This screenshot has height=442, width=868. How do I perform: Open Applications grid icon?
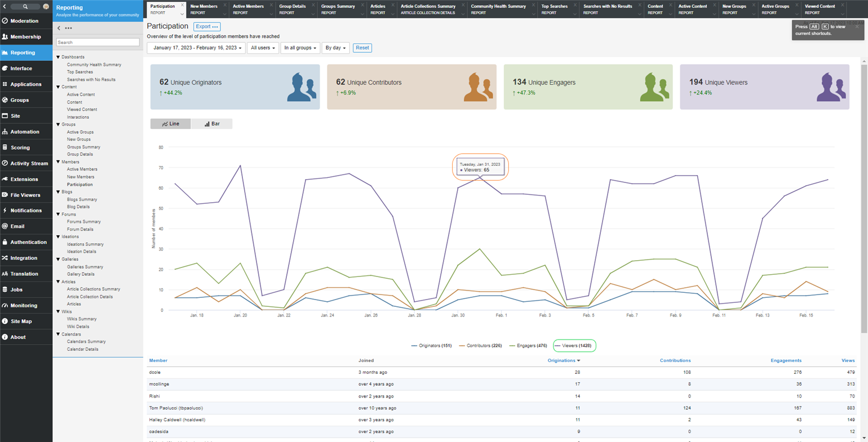[5, 84]
